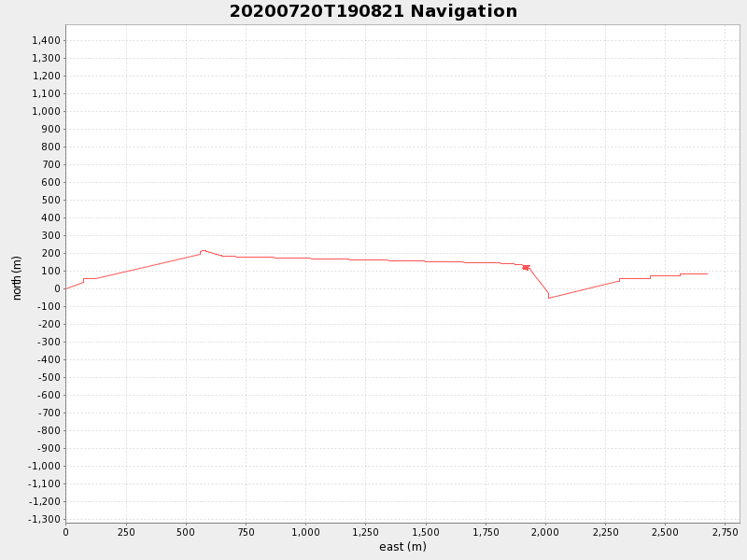Image resolution: width=747 pixels, height=560 pixels.
Task: Click the chart title '20200720T190821 Navigation'
Action: point(373,12)
